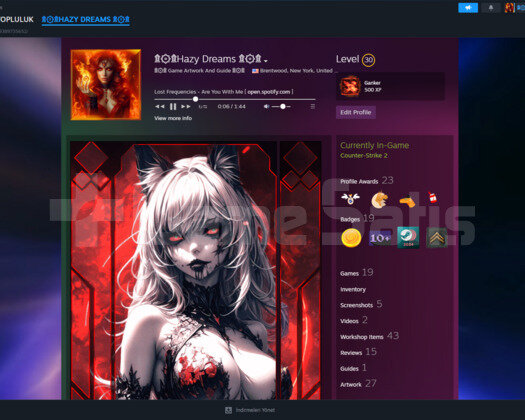This screenshot has height=420, width=525.
Task: Open Counter-Strike 2 game link
Action: tap(364, 155)
